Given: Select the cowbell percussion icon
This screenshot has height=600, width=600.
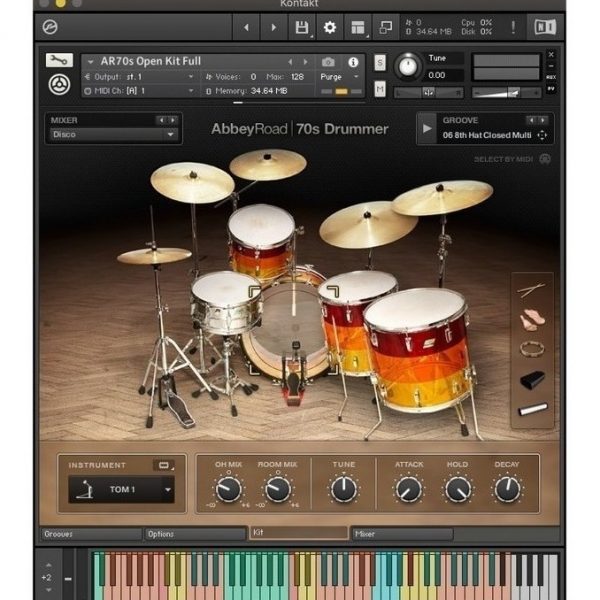Looking at the screenshot, I should click(x=532, y=380).
